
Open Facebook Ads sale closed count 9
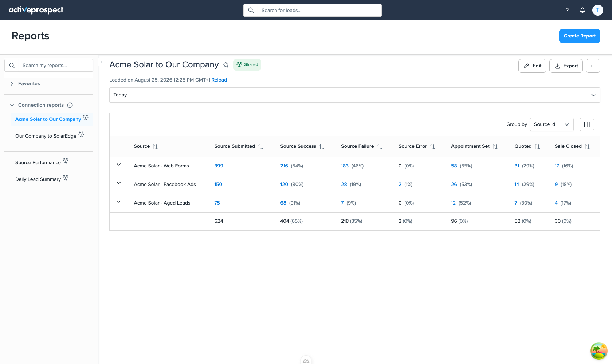tap(556, 185)
